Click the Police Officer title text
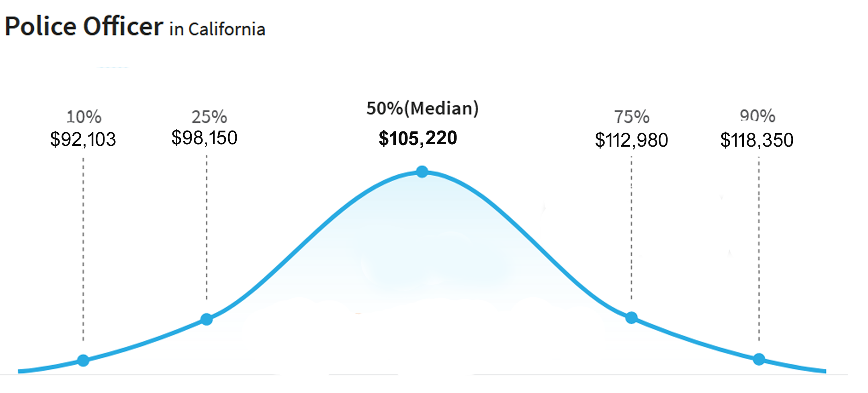The width and height of the screenshot is (868, 393). [84, 27]
